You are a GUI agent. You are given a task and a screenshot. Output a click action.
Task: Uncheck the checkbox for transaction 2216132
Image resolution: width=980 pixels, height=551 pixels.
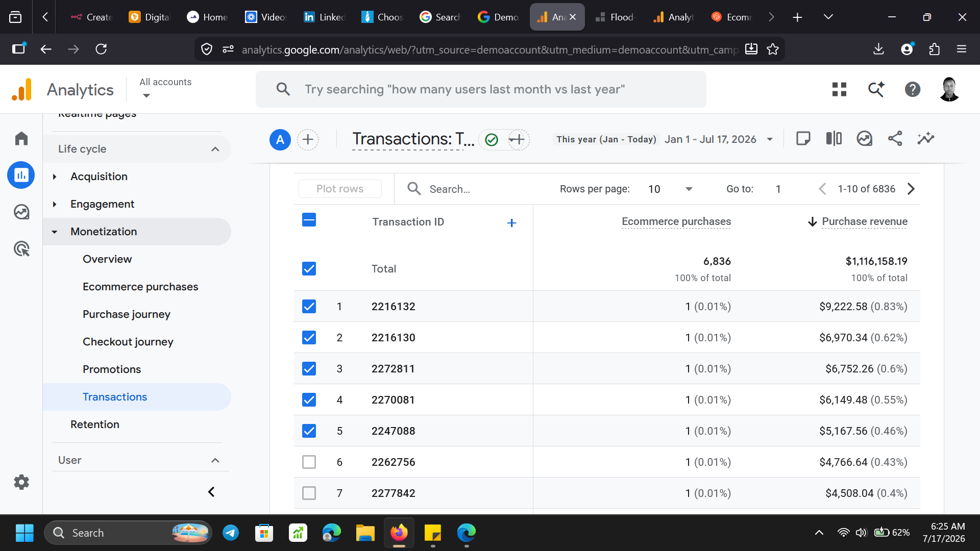309,306
